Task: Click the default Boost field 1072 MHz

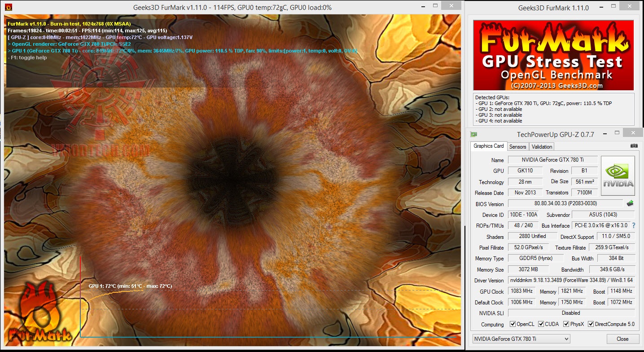Action: point(622,302)
